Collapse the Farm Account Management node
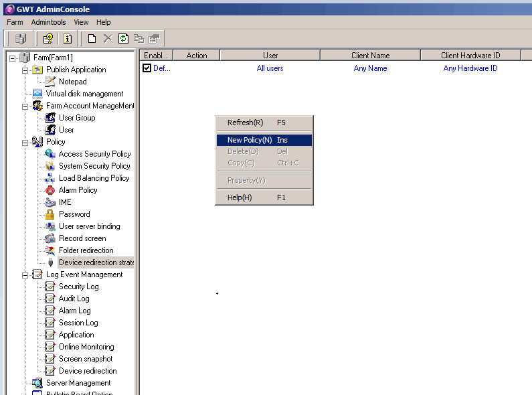Image resolution: width=532 pixels, height=395 pixels. (25, 106)
